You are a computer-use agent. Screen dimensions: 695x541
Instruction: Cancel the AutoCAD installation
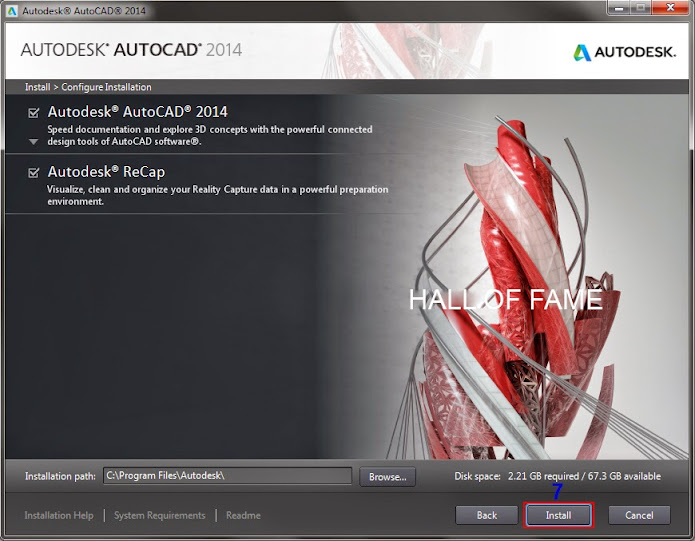pyautogui.click(x=639, y=515)
